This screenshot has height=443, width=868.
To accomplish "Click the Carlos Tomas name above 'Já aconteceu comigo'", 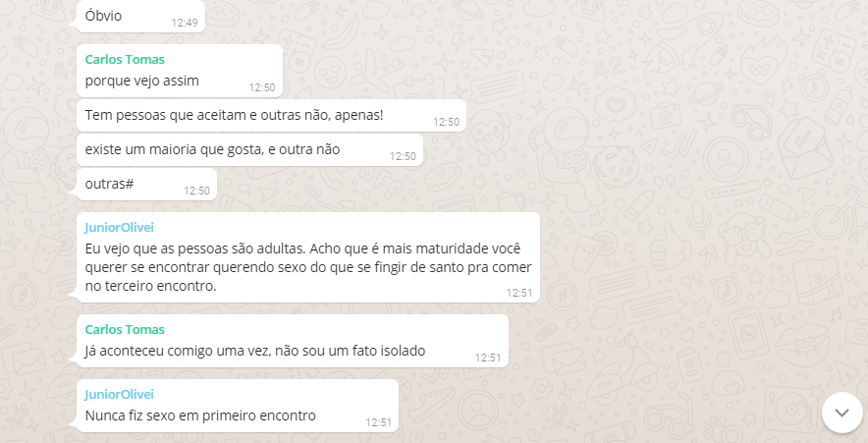I will [x=125, y=329].
